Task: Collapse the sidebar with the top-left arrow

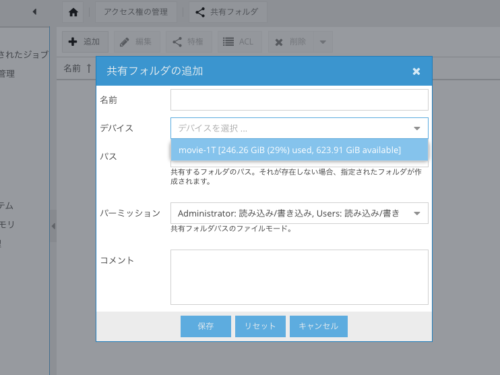Action: (34, 12)
